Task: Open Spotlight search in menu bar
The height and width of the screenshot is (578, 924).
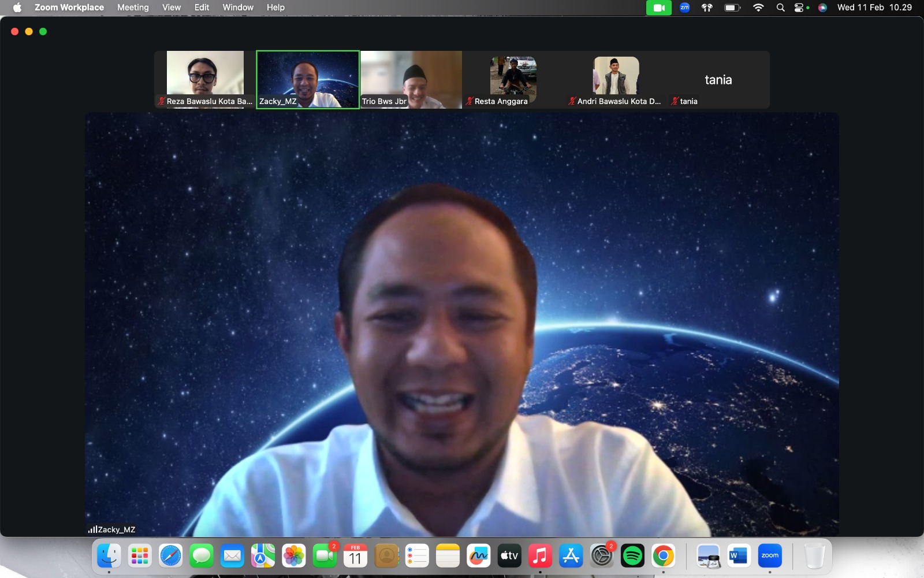Action: coord(781,8)
